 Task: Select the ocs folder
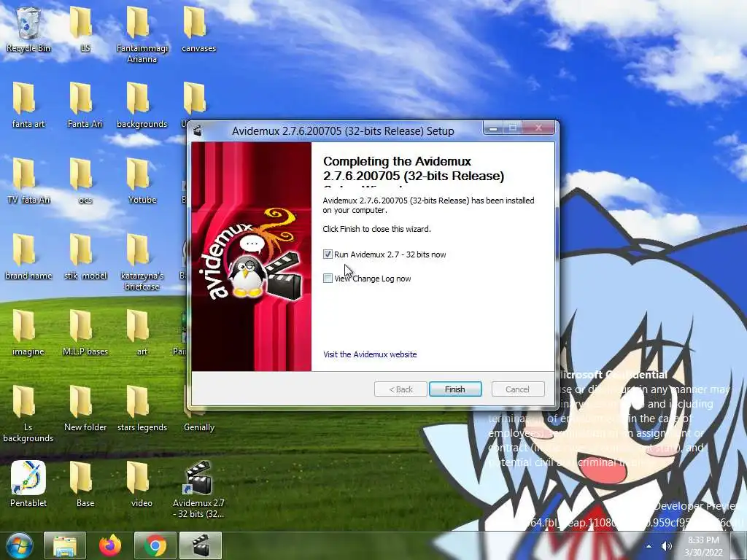(x=85, y=181)
